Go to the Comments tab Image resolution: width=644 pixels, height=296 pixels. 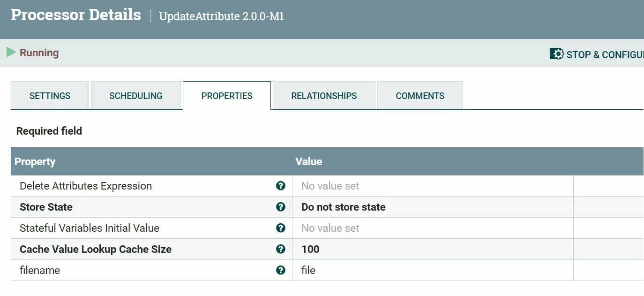coord(420,96)
